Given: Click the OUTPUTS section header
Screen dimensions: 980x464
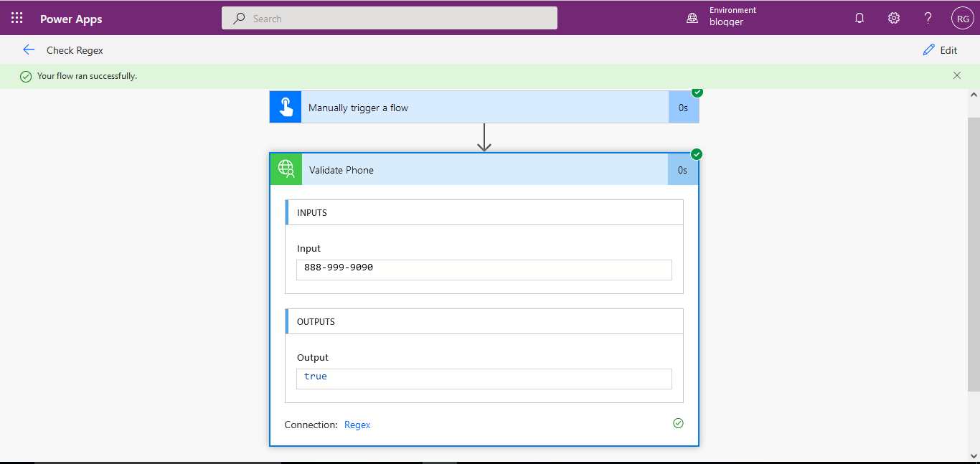Looking at the screenshot, I should (484, 321).
